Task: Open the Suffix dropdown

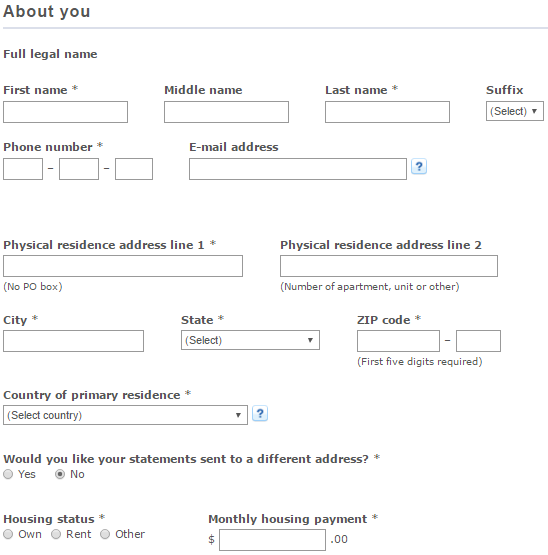Action: click(x=515, y=111)
